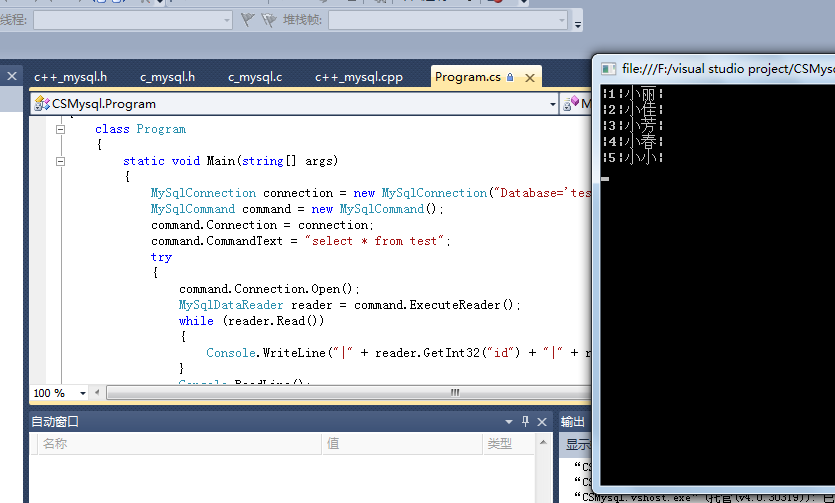This screenshot has width=835, height=503.
Task: Click the flag thread icon
Action: (x=248, y=20)
